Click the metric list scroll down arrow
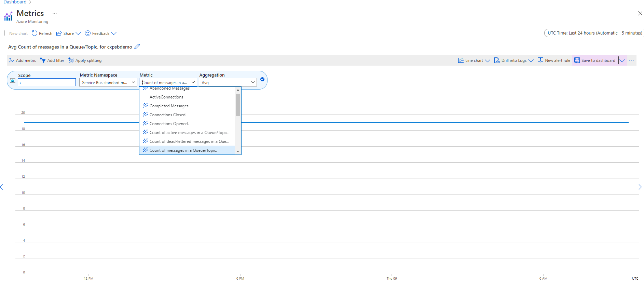644x282 pixels. [x=238, y=151]
